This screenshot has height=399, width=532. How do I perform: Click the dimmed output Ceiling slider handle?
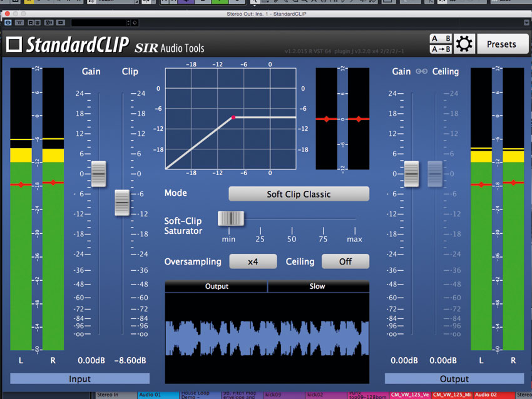click(x=435, y=174)
